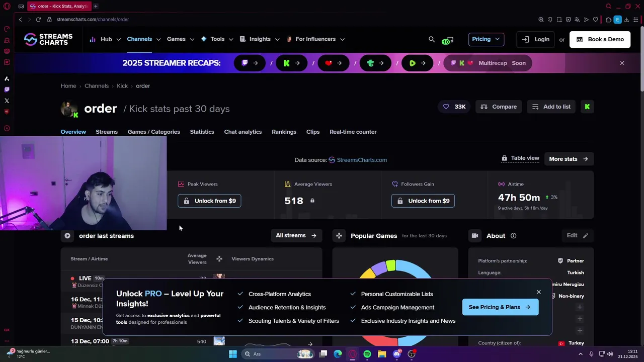Image resolution: width=644 pixels, height=362 pixels.
Task: Open the green Trovo recap pill
Action: 375,63
